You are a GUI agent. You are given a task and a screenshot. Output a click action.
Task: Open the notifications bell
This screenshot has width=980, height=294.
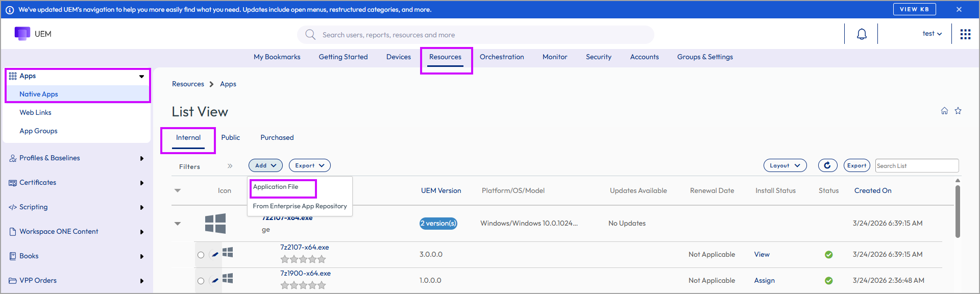[862, 34]
